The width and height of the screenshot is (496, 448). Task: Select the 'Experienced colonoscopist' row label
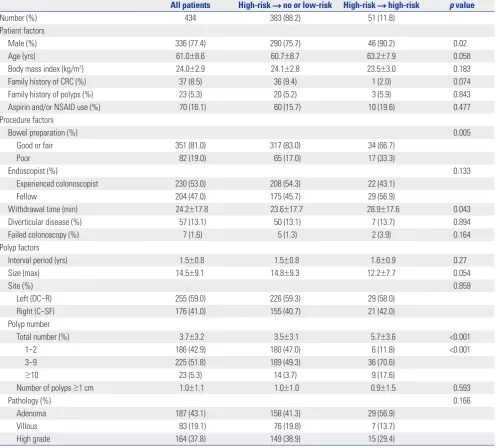[57, 184]
